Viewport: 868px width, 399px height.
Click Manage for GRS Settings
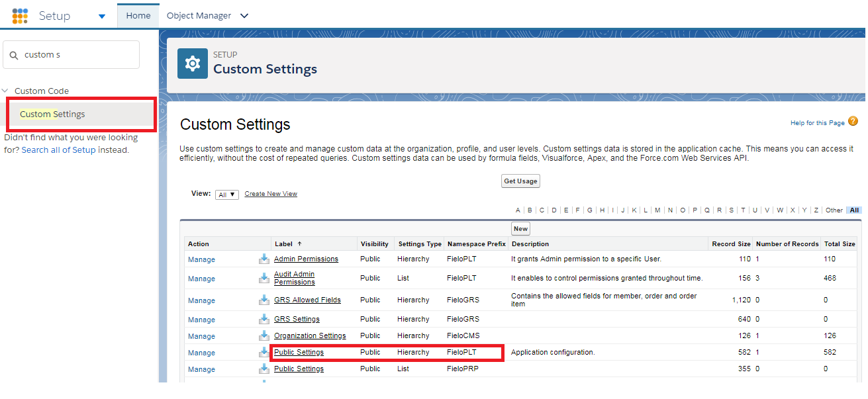click(201, 320)
